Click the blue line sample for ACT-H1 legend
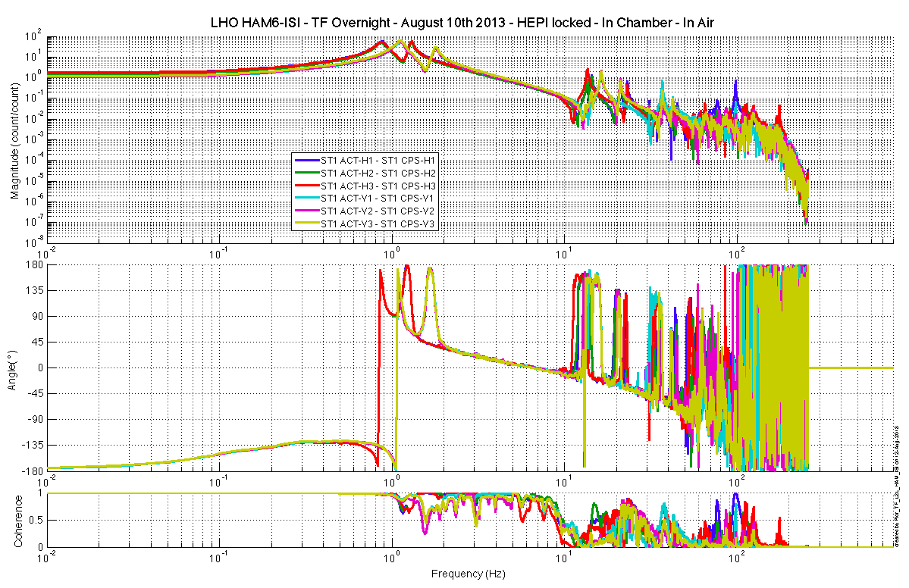This screenshot has width=909, height=588. click(x=307, y=160)
